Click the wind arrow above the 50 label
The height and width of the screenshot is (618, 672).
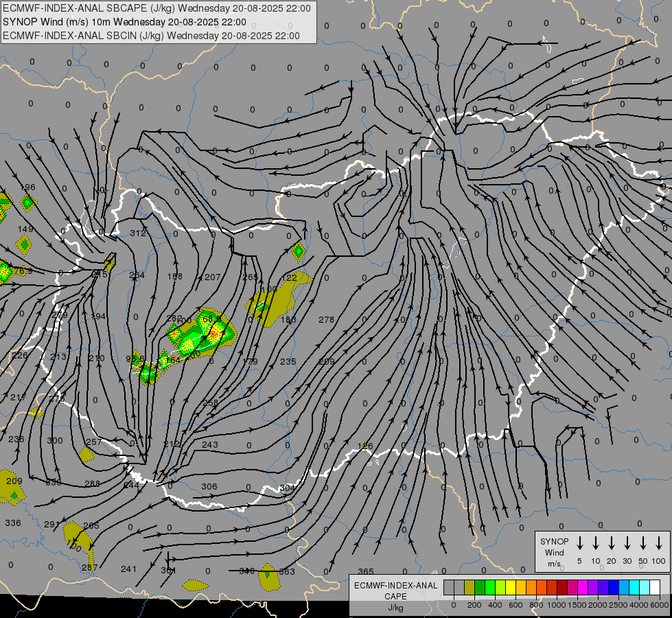pyautogui.click(x=643, y=543)
